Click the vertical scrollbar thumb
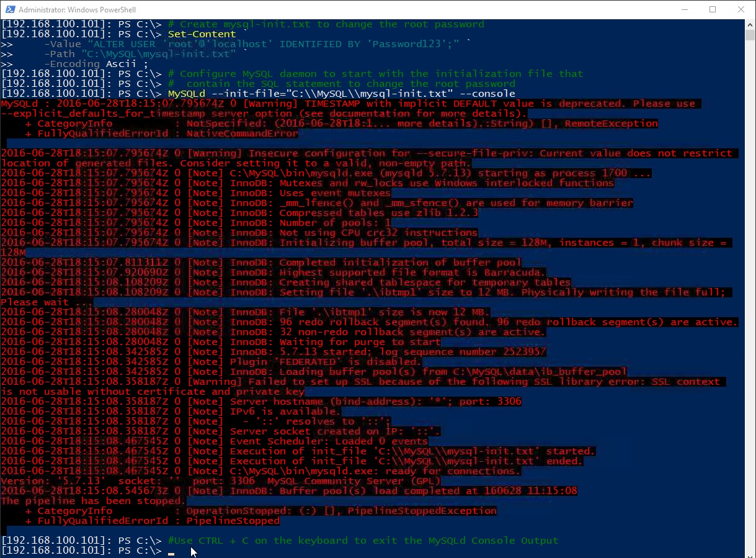The image size is (756, 558). tap(750, 35)
